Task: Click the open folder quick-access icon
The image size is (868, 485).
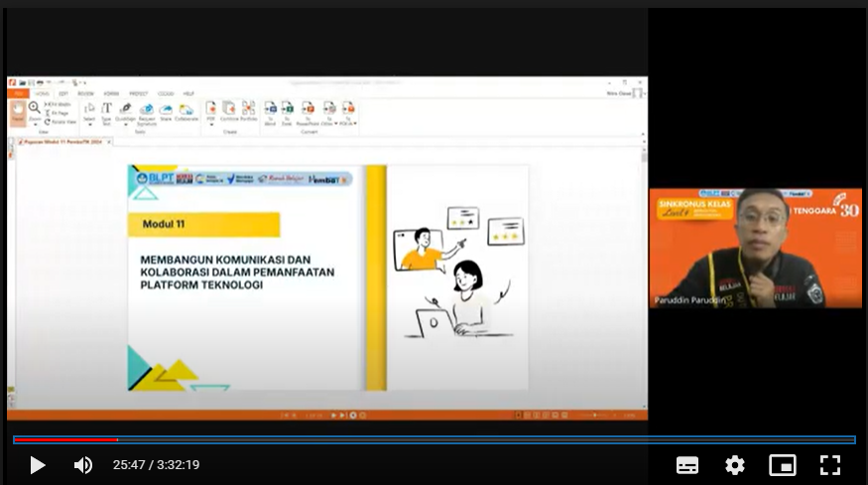Action: [x=22, y=83]
